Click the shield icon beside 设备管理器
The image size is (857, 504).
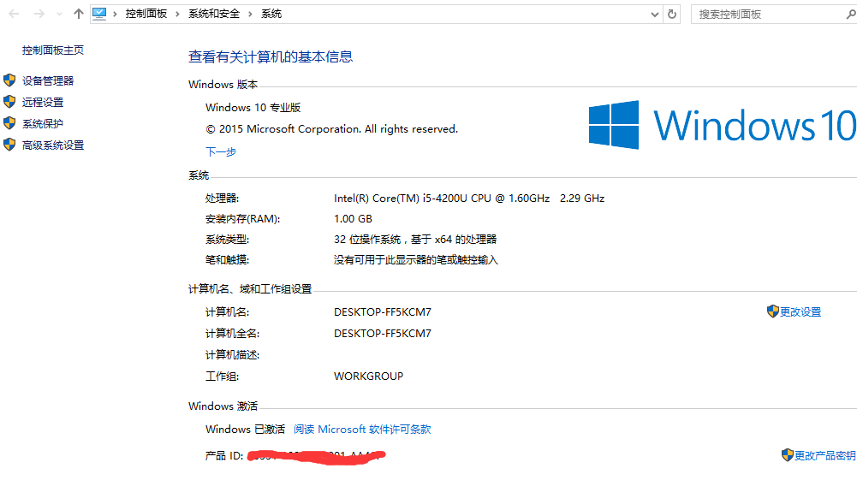9,80
